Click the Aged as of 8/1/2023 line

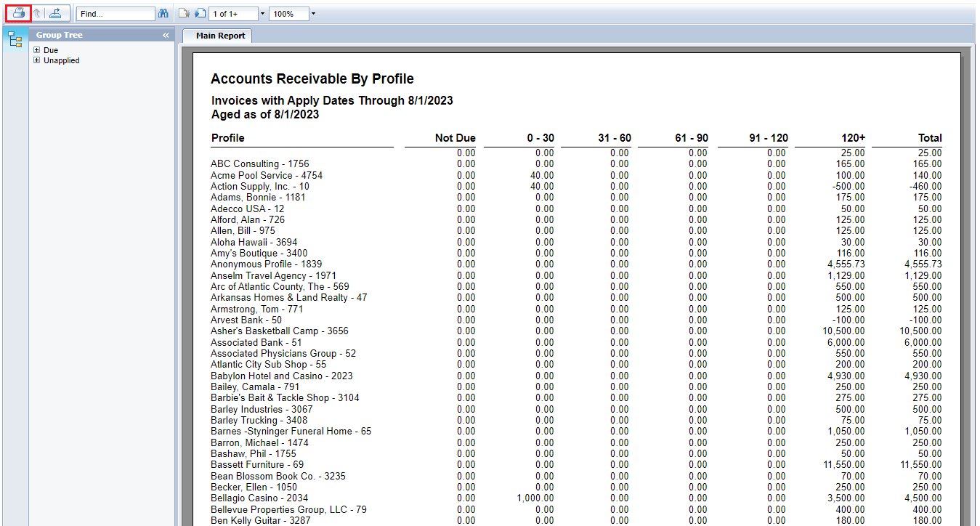click(265, 114)
